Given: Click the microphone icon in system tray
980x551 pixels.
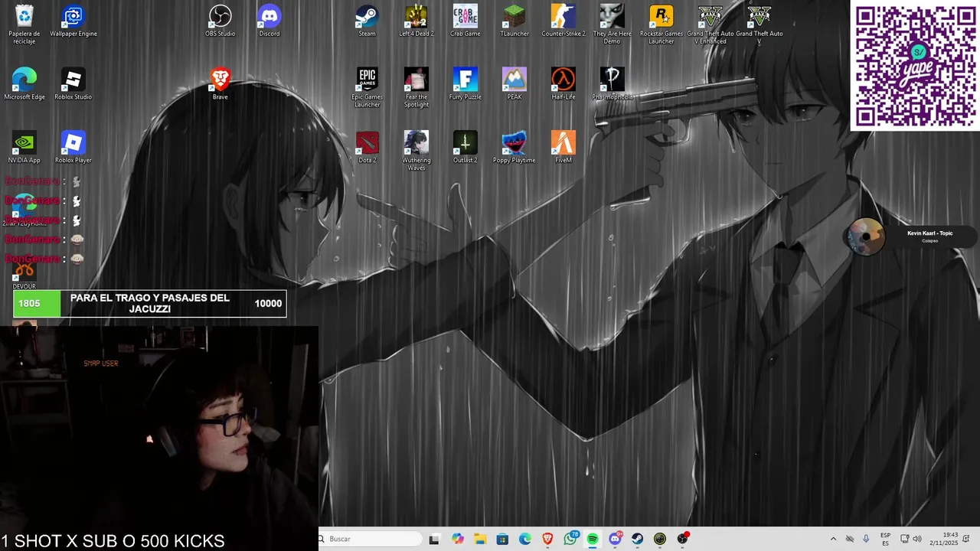Looking at the screenshot, I should point(866,539).
